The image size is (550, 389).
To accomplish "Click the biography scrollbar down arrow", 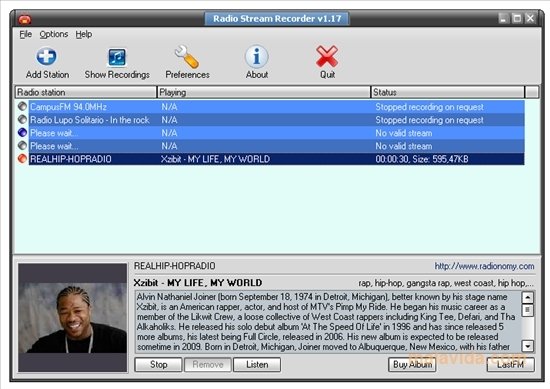I will (528, 346).
